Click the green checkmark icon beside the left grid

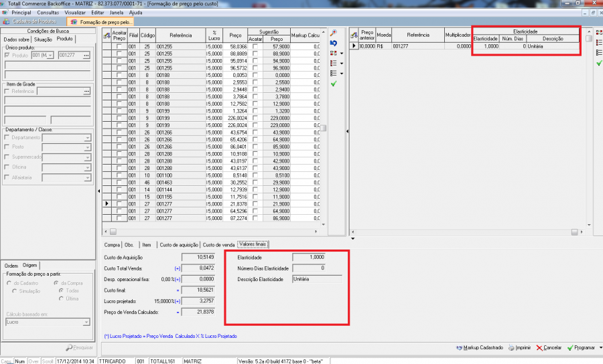click(x=334, y=83)
